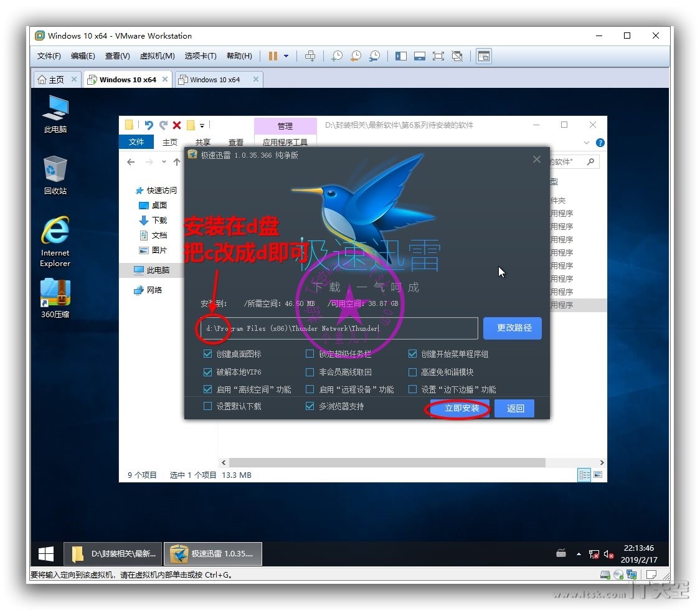Open 文件(F) menu in VMware
700x610 pixels.
pyautogui.click(x=49, y=56)
